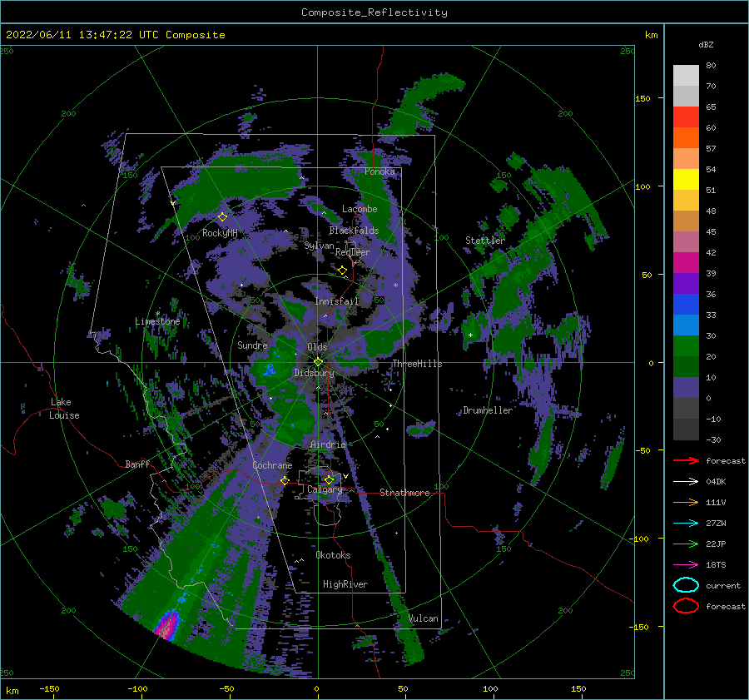Viewport: 749px width, 700px height.
Task: Select the Didsbury label
Action: [x=314, y=373]
